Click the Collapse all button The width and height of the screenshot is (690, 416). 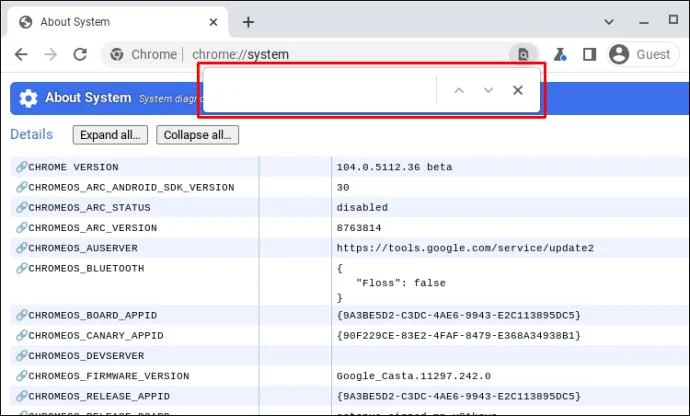click(198, 135)
